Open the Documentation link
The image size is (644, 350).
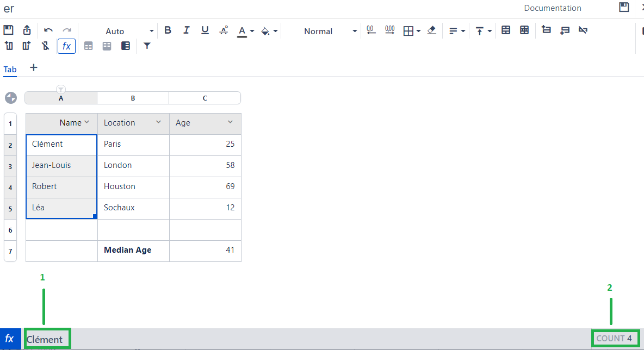(552, 8)
